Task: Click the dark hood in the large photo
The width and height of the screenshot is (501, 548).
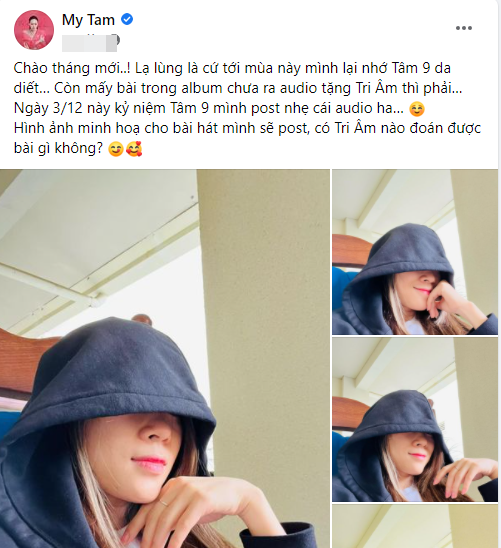Action: click(x=105, y=377)
